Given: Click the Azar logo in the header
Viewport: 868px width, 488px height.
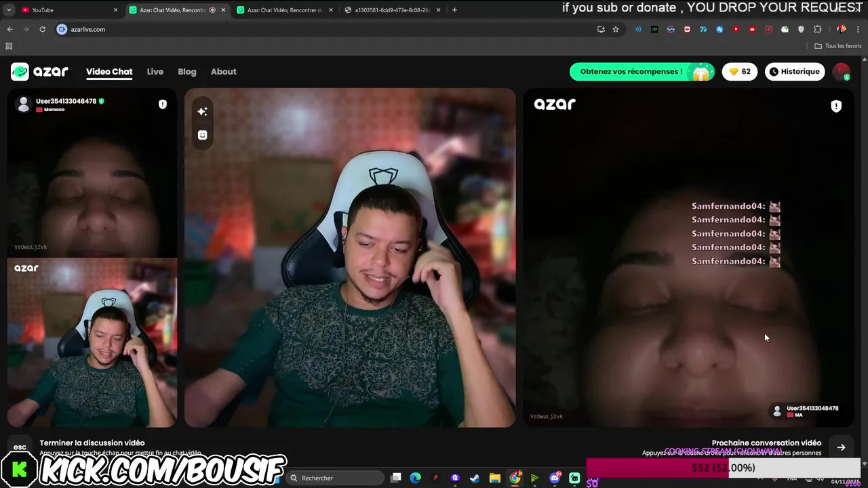Looking at the screenshot, I should pyautogui.click(x=39, y=71).
